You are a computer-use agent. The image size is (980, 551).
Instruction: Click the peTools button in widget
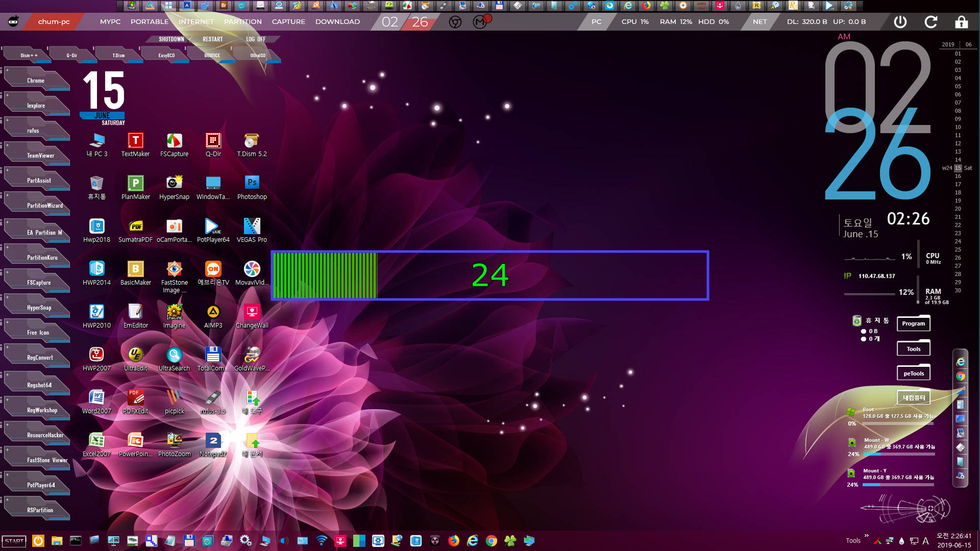913,373
